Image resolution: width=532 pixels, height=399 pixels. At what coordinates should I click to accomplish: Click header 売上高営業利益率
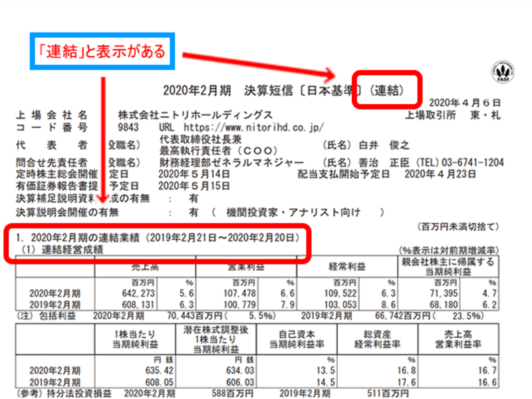click(x=458, y=339)
